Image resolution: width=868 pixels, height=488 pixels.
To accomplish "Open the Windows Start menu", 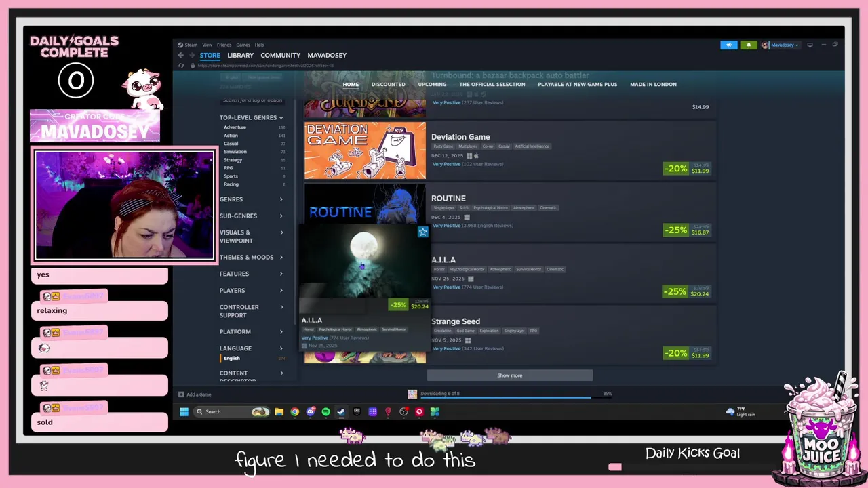I will (184, 411).
